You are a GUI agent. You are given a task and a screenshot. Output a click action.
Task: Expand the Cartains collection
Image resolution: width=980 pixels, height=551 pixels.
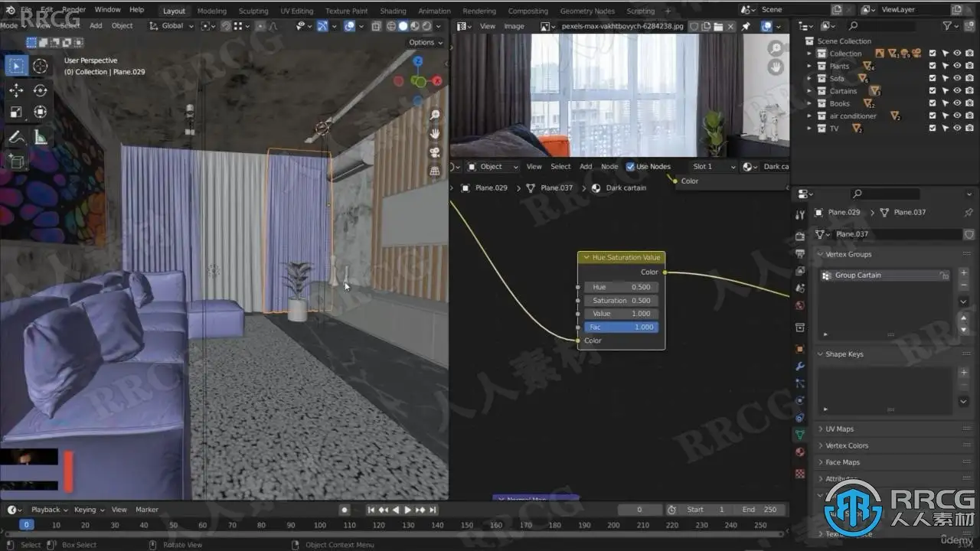click(810, 91)
